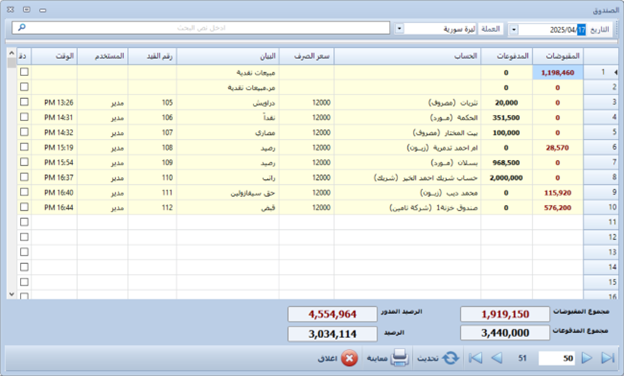The height and width of the screenshot is (376, 624).
Task: Click the row 1 indicator arrow
Action: 616,72
